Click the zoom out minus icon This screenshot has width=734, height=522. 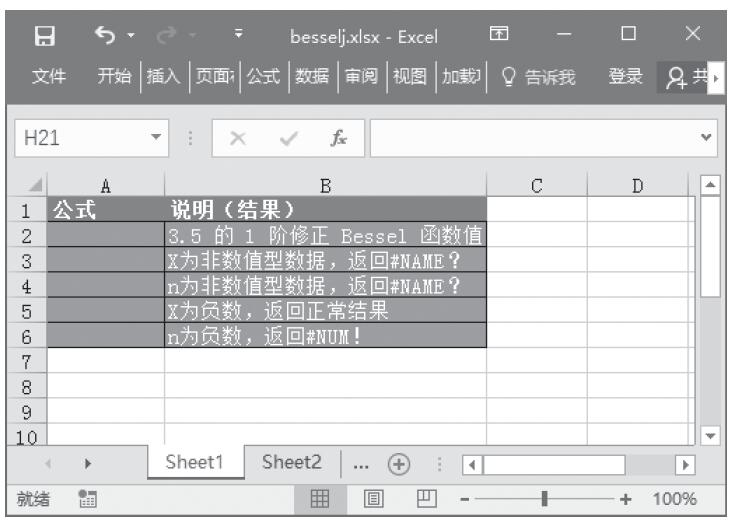point(464,497)
